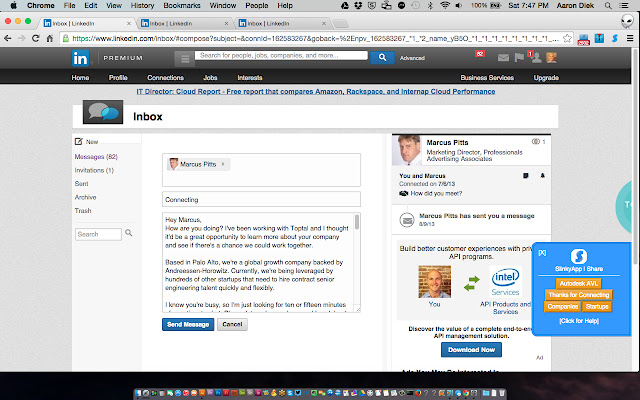Viewport: 640px width, 400px height.
Task: Open the Interests nav item
Action: point(250,78)
